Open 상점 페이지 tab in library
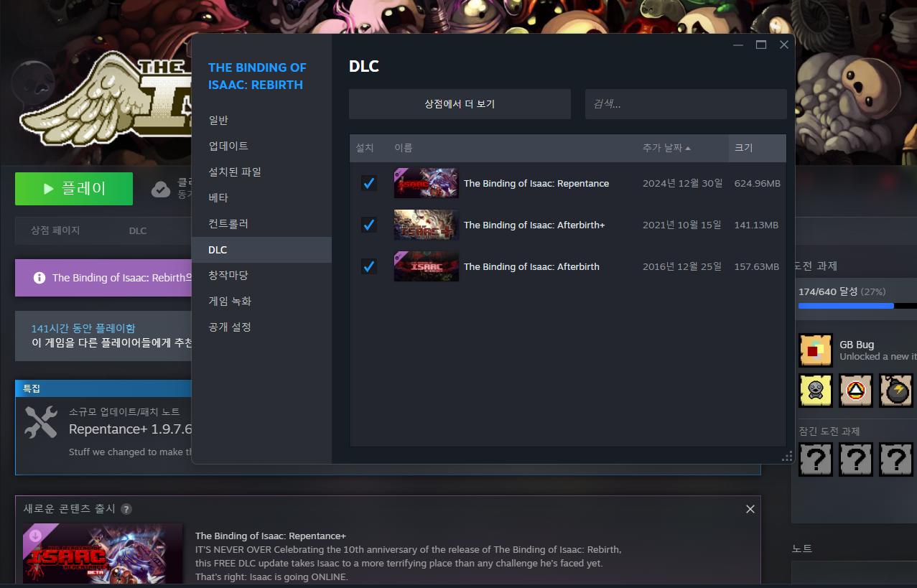Viewport: 917px width, 588px height. 55,230
